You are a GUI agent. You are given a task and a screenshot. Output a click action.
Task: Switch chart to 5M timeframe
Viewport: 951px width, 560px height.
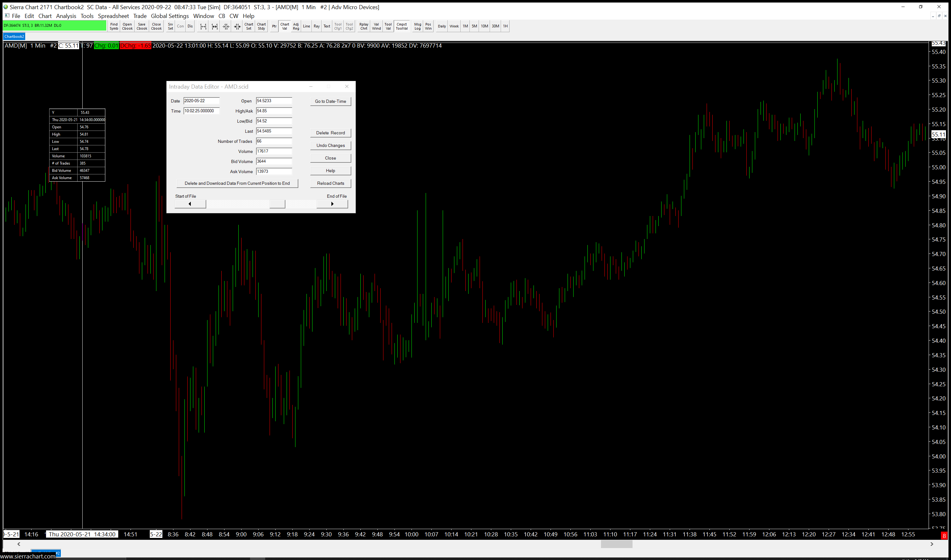tap(474, 26)
